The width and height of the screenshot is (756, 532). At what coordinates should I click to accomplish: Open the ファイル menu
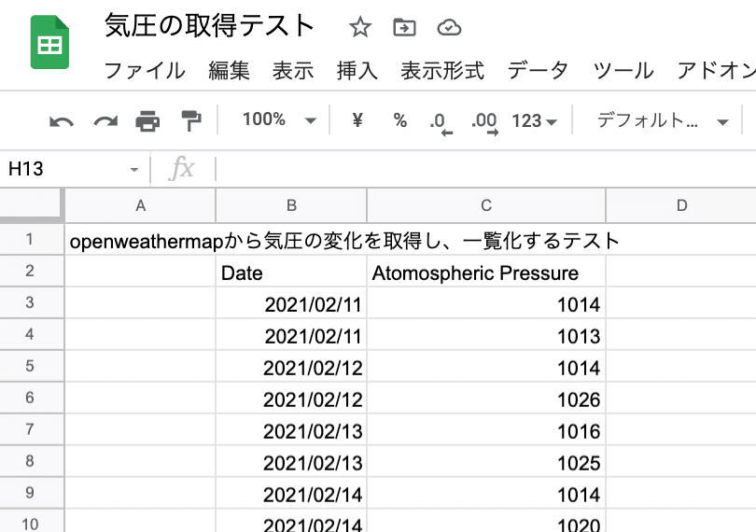[145, 70]
